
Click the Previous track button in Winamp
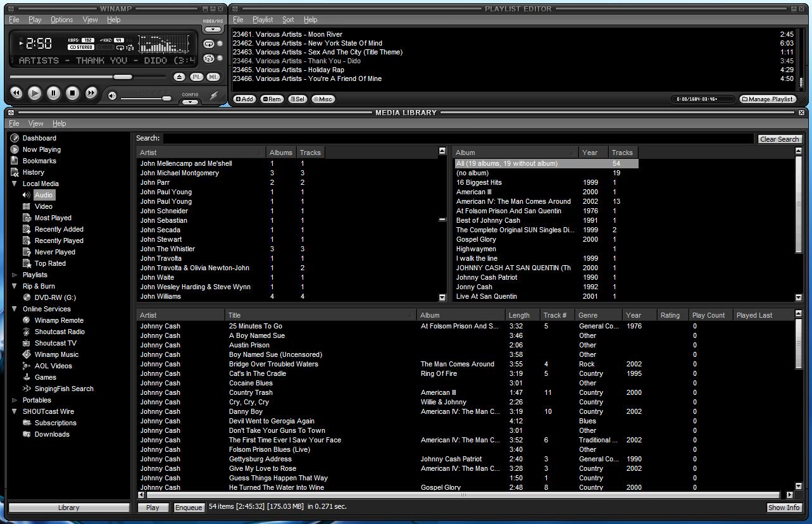coord(16,93)
